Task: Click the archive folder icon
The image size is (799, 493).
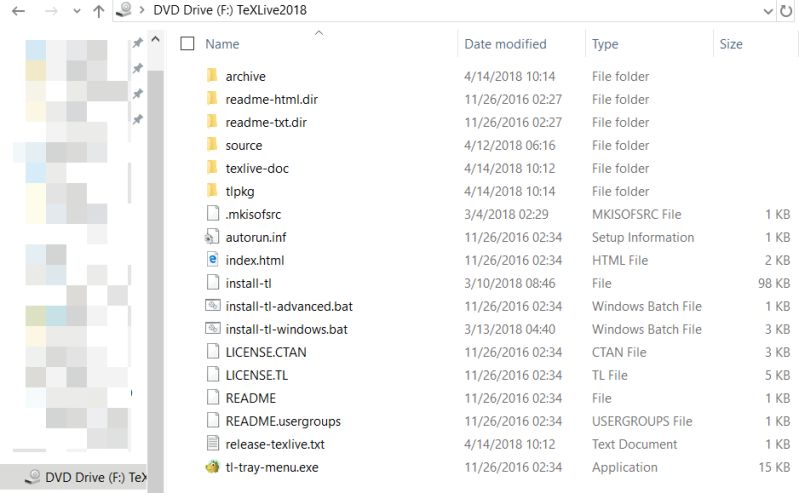Action: 212,75
